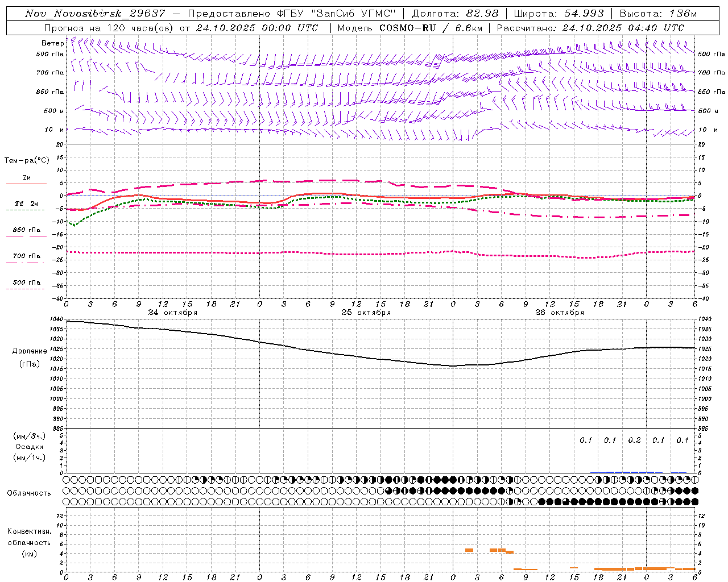This screenshot has width=728, height=582.
Task: Click the date label 25 октября
Action: [x=366, y=313]
